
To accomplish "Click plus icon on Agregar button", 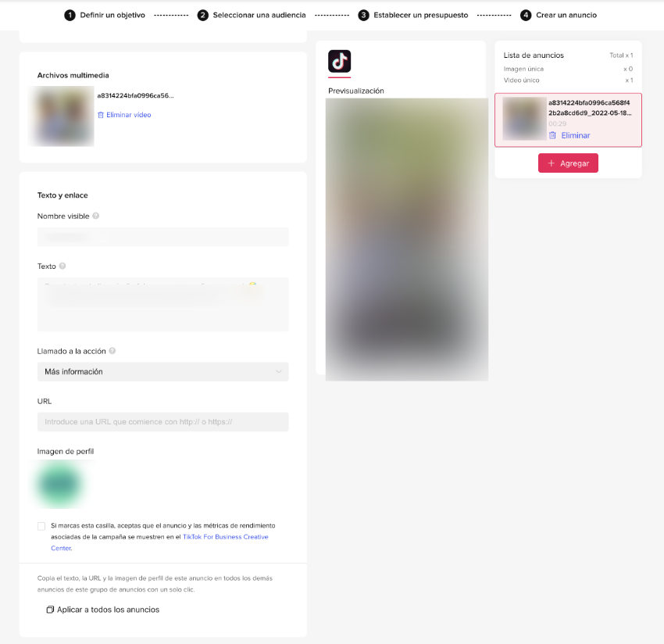I will [551, 163].
